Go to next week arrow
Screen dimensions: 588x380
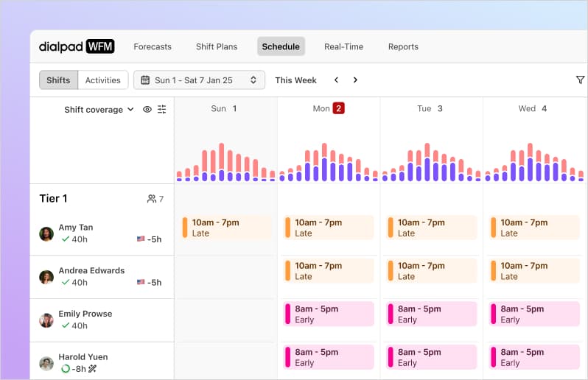355,80
